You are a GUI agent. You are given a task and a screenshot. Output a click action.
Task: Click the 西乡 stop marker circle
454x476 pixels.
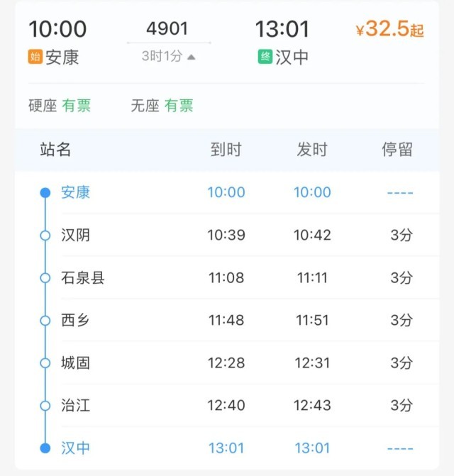click(45, 321)
